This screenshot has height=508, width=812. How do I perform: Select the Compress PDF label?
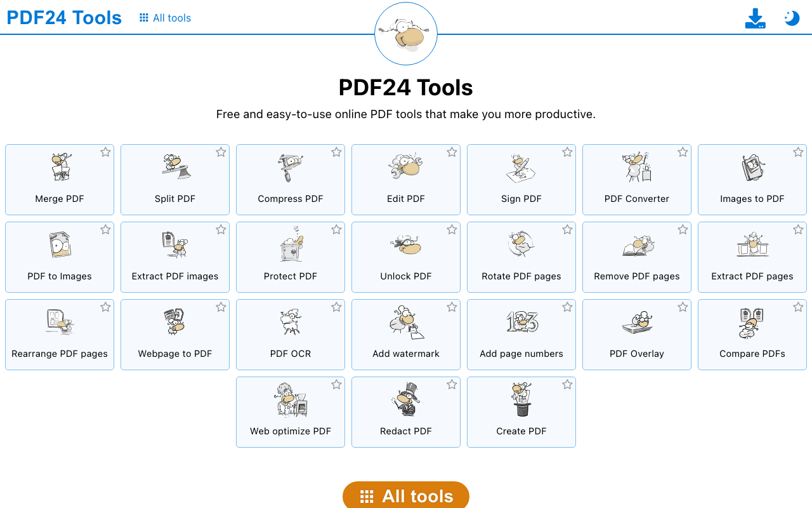tap(291, 199)
